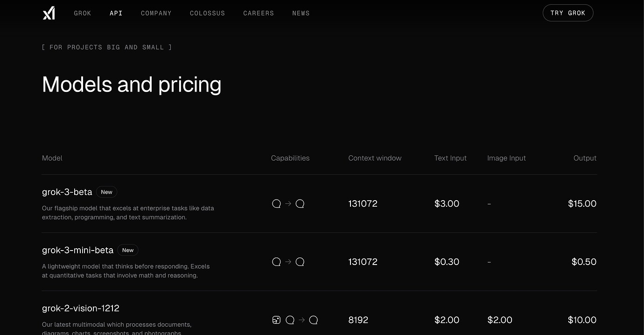Click the xAI logo in the header
The image size is (644, 335).
[49, 13]
